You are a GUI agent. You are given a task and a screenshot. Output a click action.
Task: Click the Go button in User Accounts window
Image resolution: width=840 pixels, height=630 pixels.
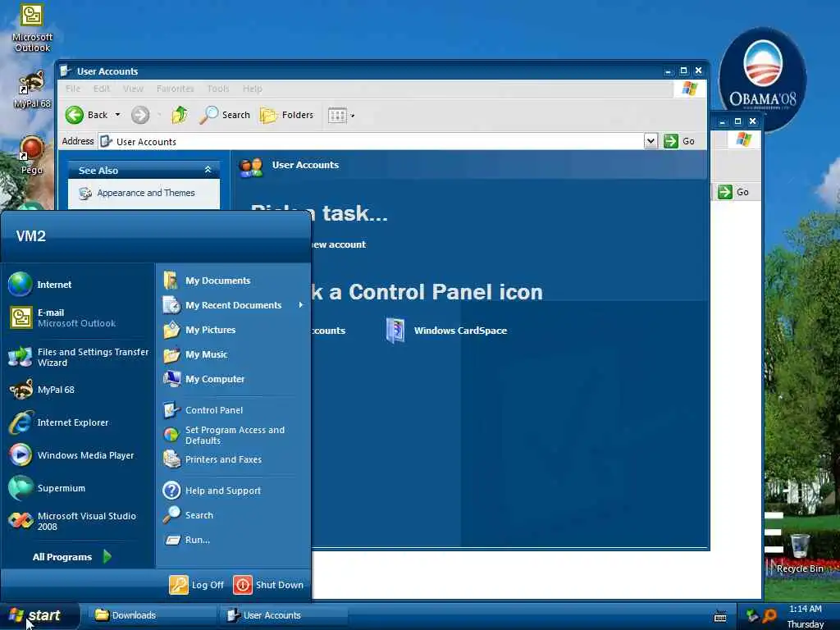(679, 141)
